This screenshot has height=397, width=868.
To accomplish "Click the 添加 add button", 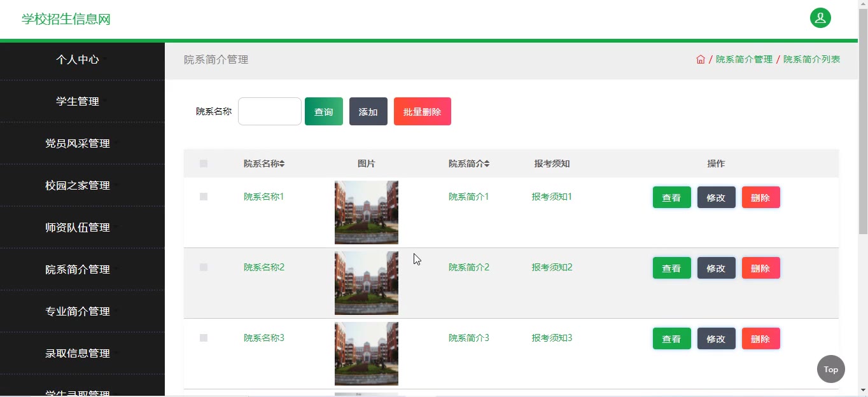I will pyautogui.click(x=368, y=111).
